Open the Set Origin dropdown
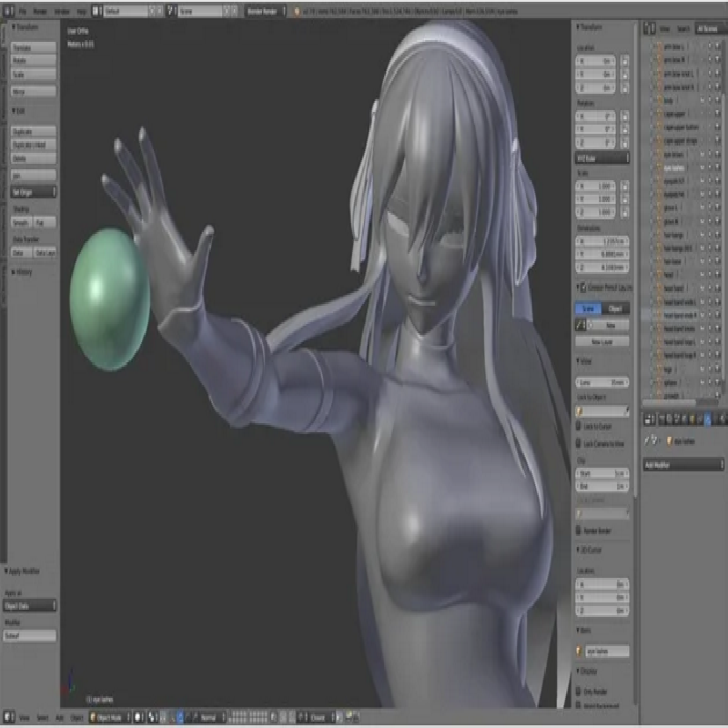The image size is (728, 728). click(33, 192)
